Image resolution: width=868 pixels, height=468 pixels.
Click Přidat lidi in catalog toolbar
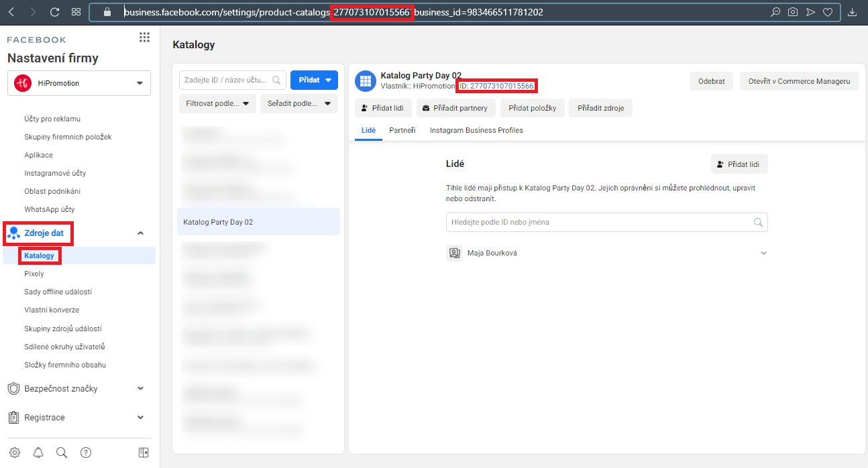pos(383,108)
